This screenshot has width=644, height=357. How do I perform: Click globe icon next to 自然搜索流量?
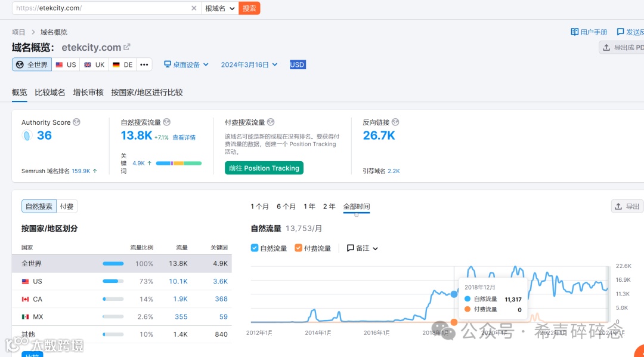coord(167,122)
